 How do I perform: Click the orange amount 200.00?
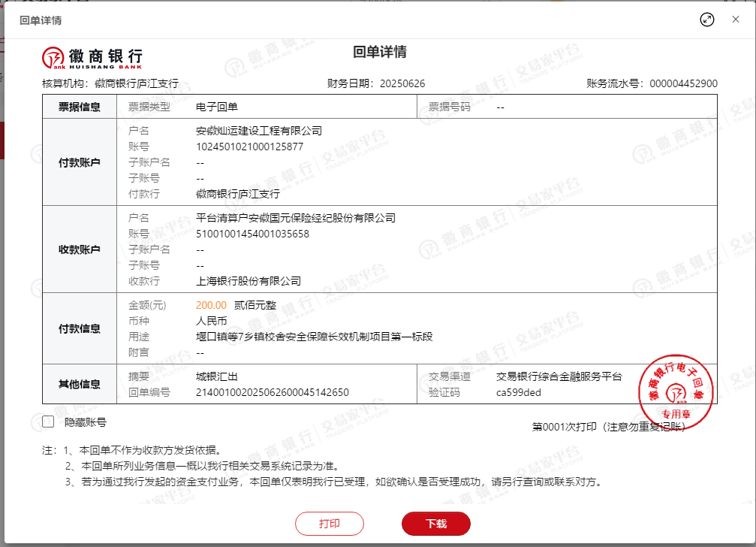pyautogui.click(x=211, y=305)
